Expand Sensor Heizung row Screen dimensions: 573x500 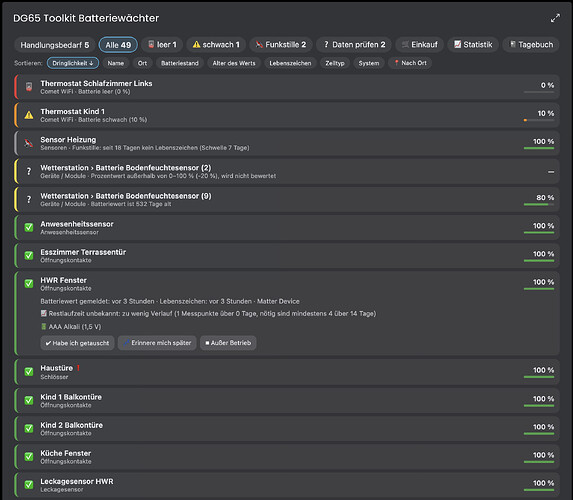click(x=287, y=143)
